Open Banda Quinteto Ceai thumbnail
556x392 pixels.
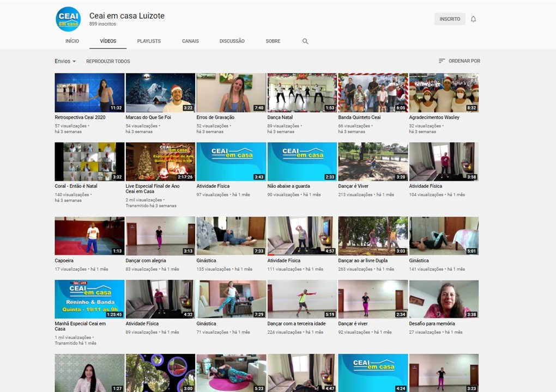[x=373, y=93]
